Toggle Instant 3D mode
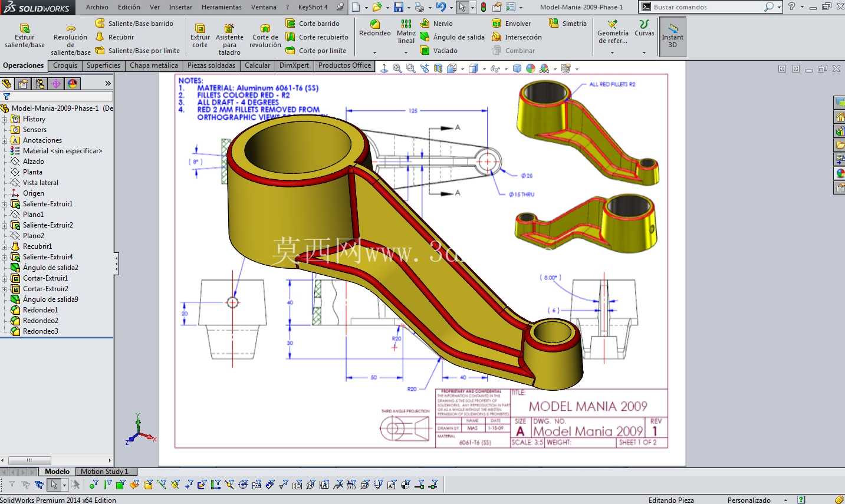845x504 pixels. click(x=672, y=37)
